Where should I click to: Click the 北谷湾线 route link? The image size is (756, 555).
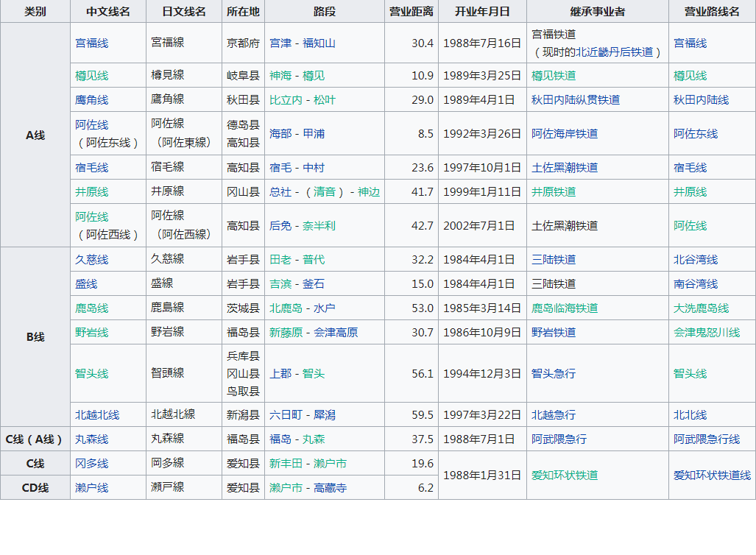[x=696, y=259]
